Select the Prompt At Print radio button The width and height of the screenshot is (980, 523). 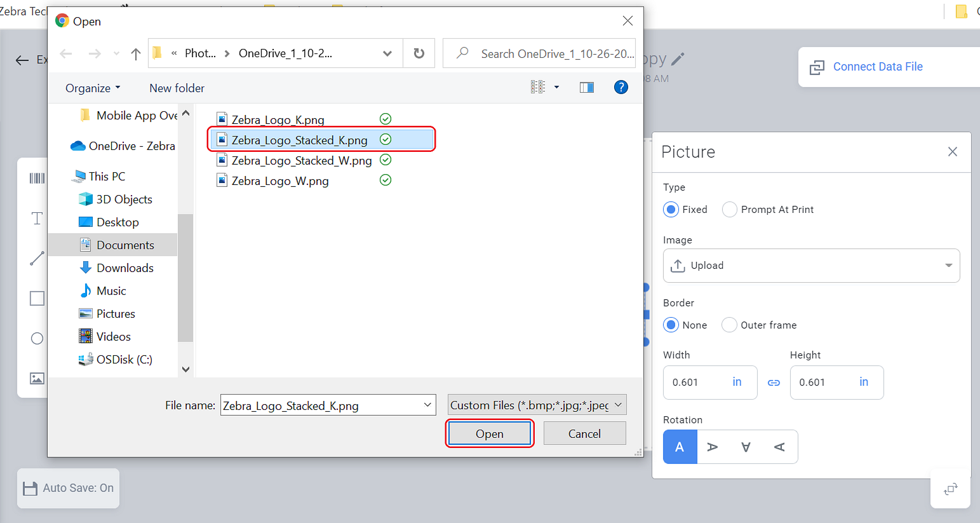pyautogui.click(x=729, y=209)
